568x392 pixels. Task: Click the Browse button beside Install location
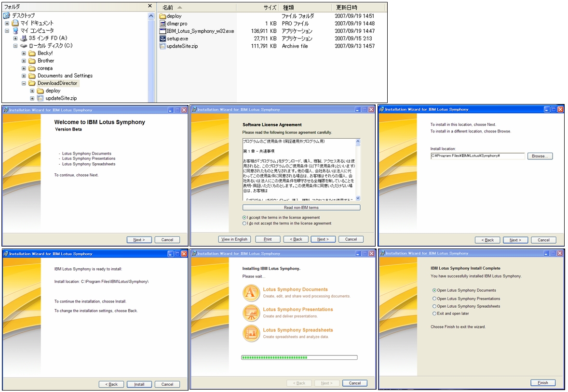[x=540, y=156]
